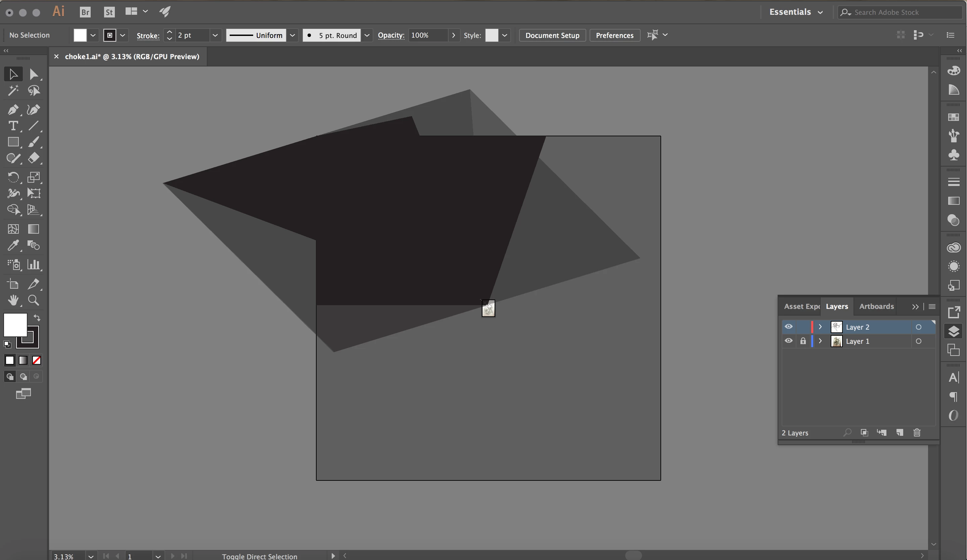
Task: Unlock Layer 1 lock icon
Action: 803,341
